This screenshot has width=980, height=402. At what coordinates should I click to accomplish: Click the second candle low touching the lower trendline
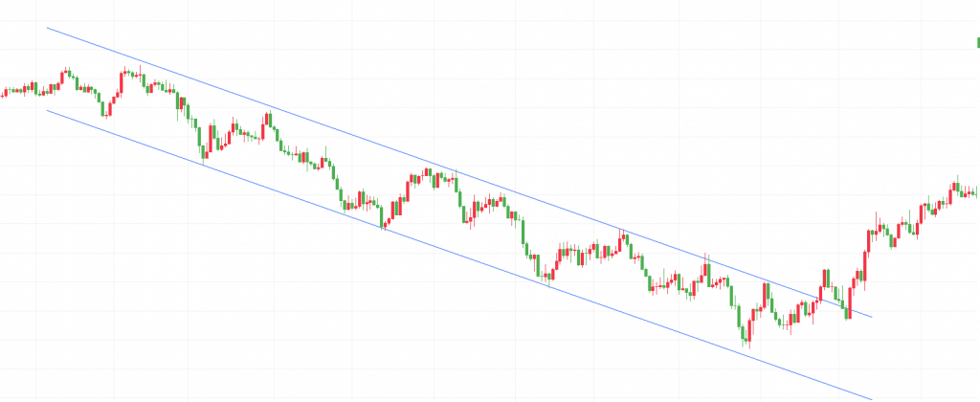pos(385,219)
